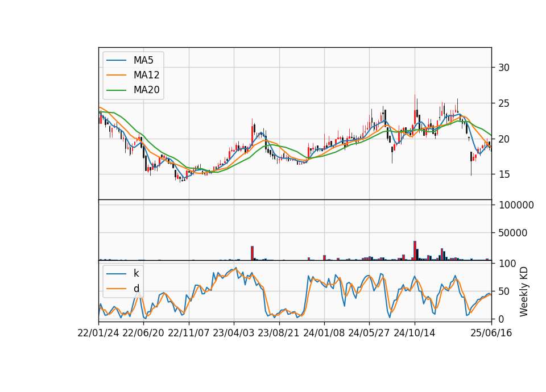Click the tallest volume bar near 24/10/14
546x392 pixels.
click(x=415, y=251)
